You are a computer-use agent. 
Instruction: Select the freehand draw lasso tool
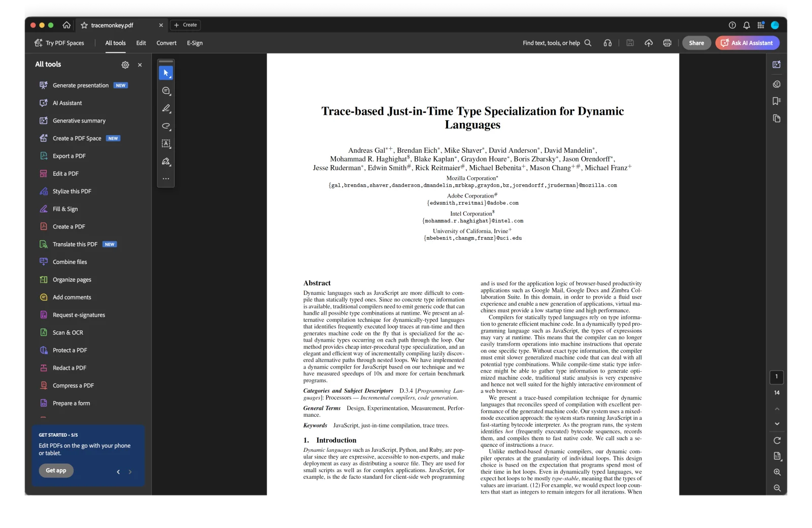pyautogui.click(x=166, y=126)
